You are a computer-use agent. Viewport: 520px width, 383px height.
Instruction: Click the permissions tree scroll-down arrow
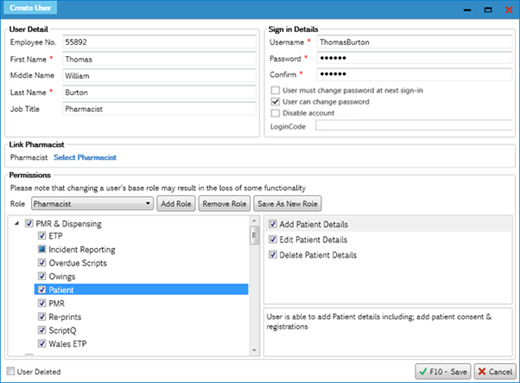(254, 350)
